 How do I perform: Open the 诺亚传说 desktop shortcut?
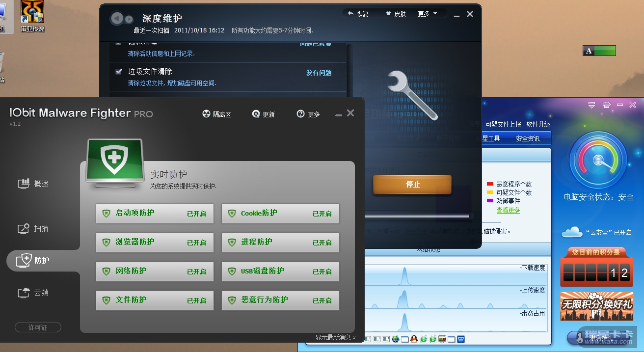[32, 16]
